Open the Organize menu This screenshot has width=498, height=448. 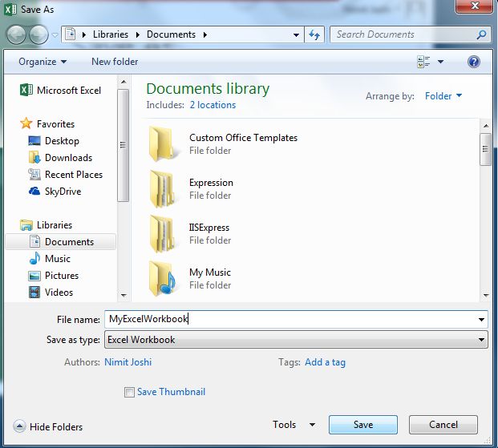[x=43, y=62]
